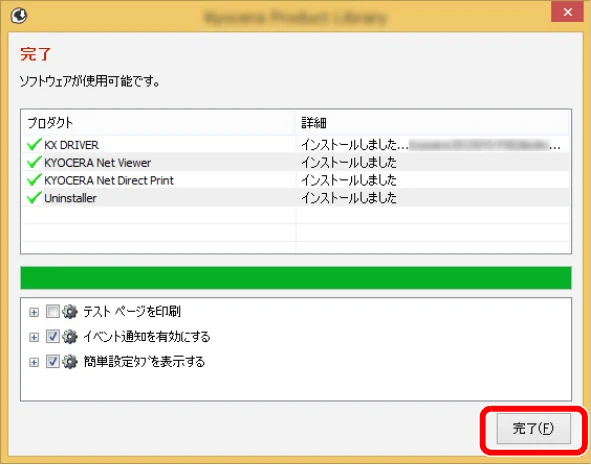Viewport: 591px width, 465px height.
Task: Click the checkmark next to KYOCERA Net Viewer
Action: (34, 162)
